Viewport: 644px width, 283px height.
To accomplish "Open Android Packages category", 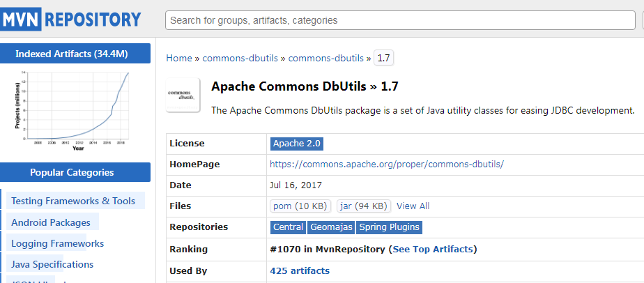I will (51, 222).
